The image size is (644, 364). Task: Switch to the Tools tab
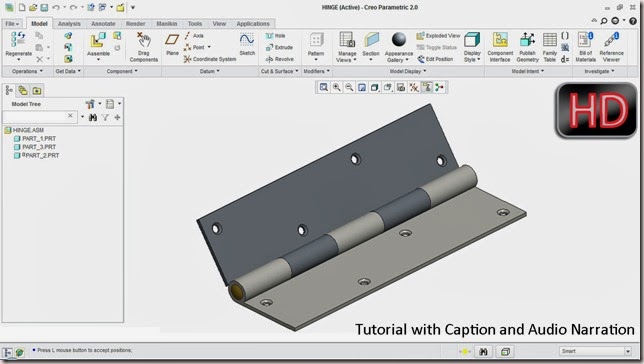point(195,24)
